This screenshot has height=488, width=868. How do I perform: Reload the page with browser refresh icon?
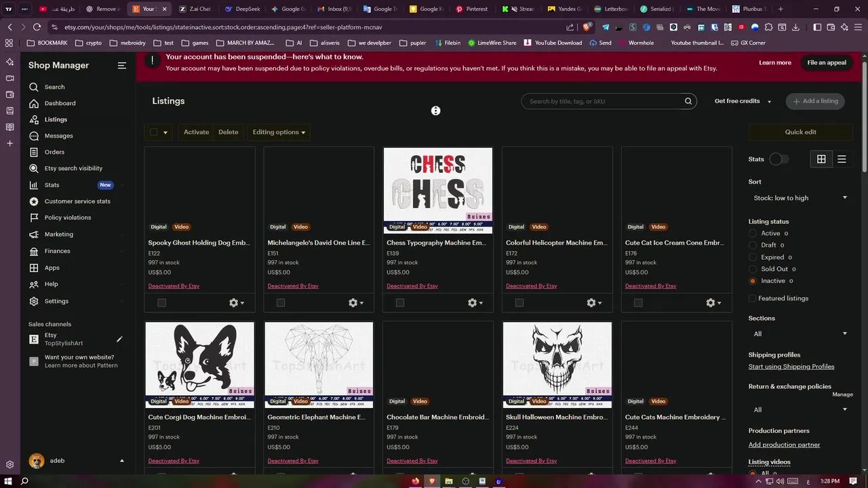tap(37, 27)
